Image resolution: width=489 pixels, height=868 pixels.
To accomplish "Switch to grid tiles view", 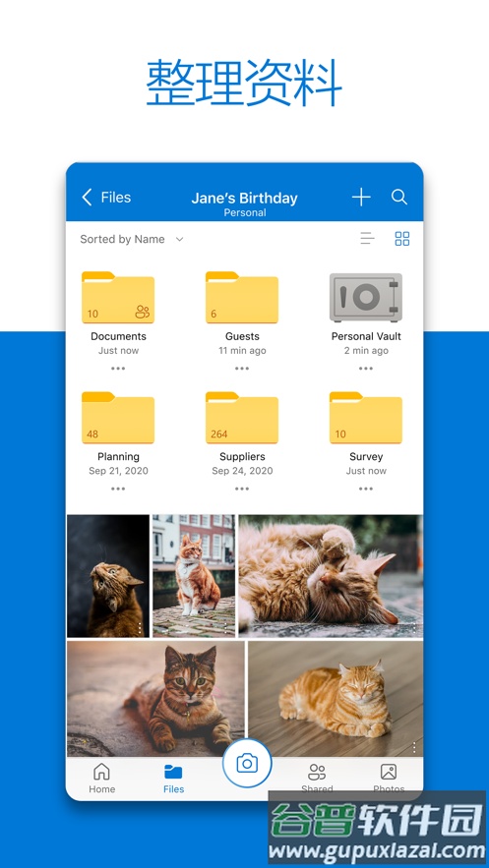I will [x=402, y=239].
